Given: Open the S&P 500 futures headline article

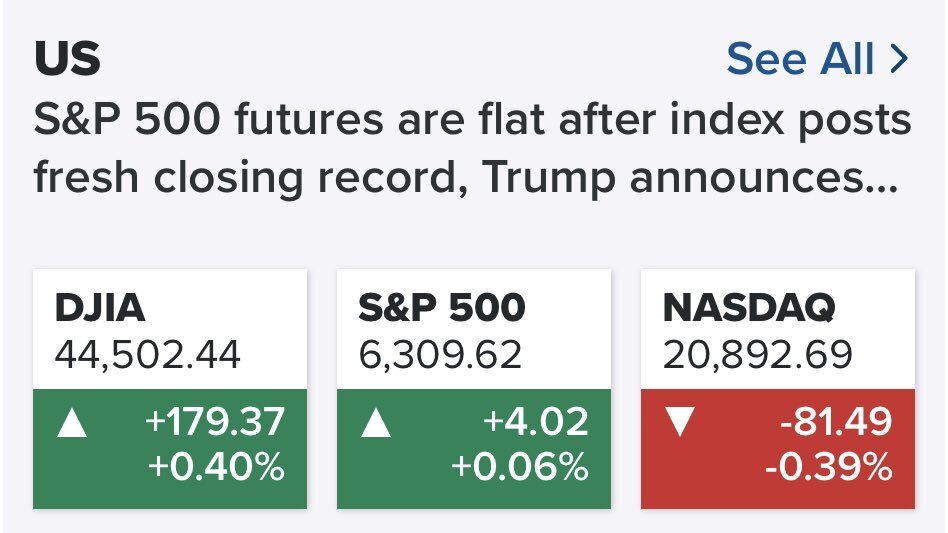Looking at the screenshot, I should [472, 122].
